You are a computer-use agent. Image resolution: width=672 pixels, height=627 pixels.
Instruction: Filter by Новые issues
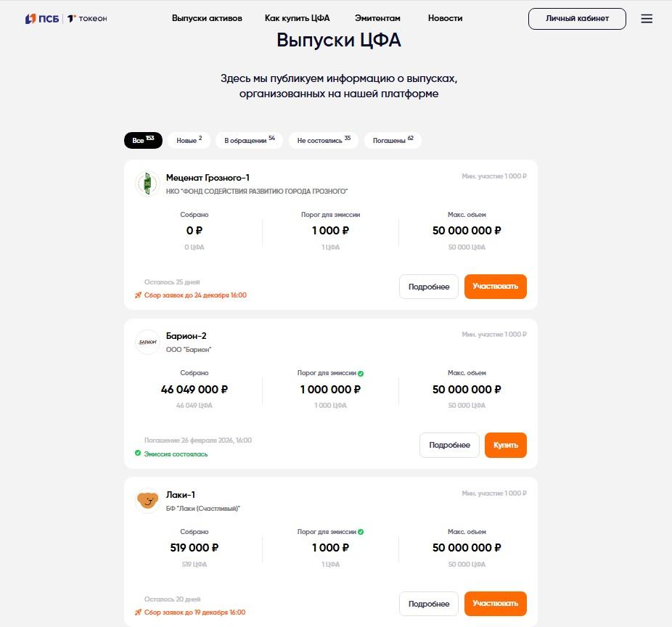[189, 140]
